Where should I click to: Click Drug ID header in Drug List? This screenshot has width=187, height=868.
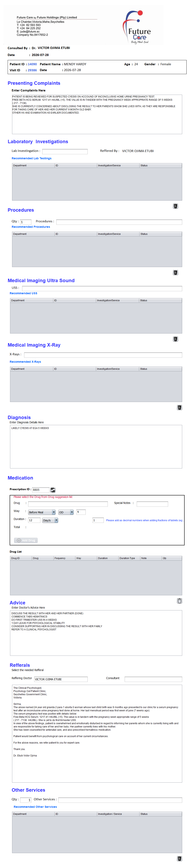[21, 558]
